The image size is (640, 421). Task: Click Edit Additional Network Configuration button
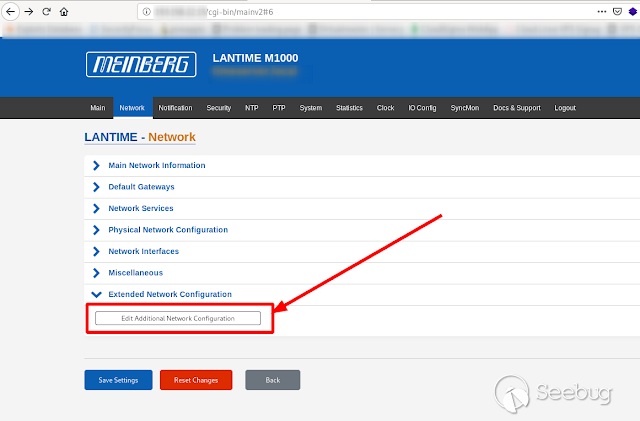click(178, 318)
